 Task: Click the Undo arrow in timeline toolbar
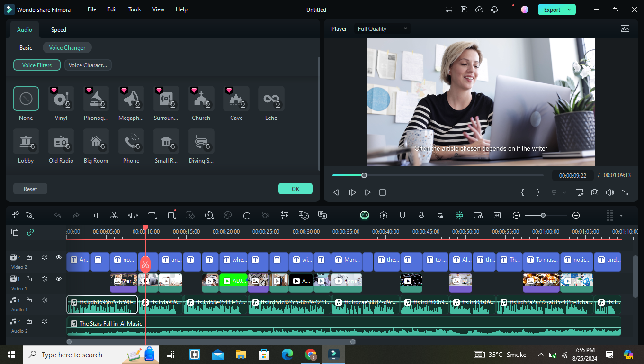57,215
